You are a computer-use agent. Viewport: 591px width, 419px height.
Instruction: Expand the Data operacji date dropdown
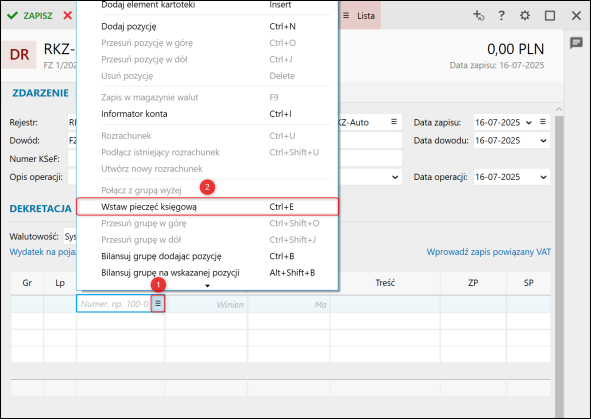pos(543,177)
